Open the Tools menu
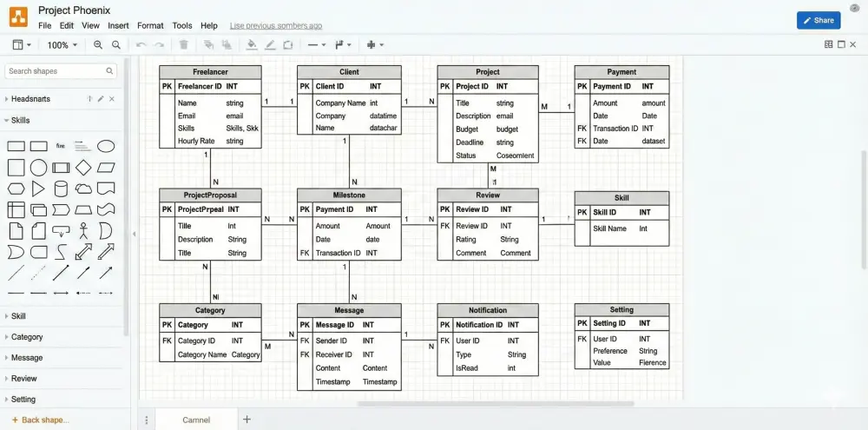 pyautogui.click(x=182, y=25)
